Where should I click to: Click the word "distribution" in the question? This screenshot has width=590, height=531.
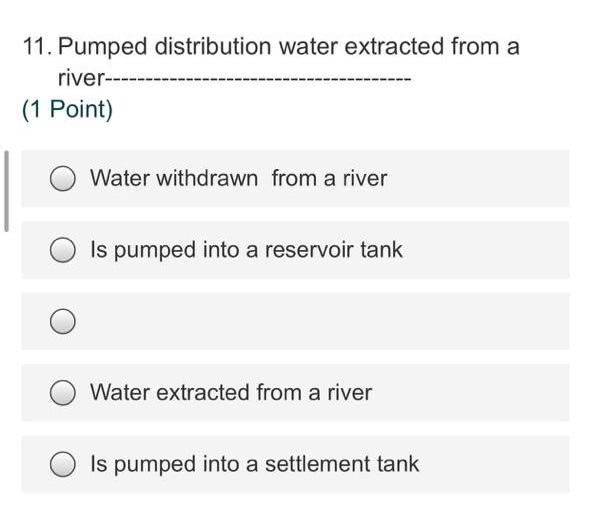[213, 46]
